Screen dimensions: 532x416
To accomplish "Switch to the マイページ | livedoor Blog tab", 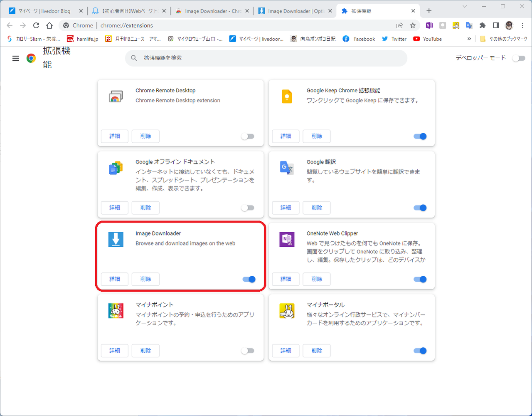I will tap(45, 11).
